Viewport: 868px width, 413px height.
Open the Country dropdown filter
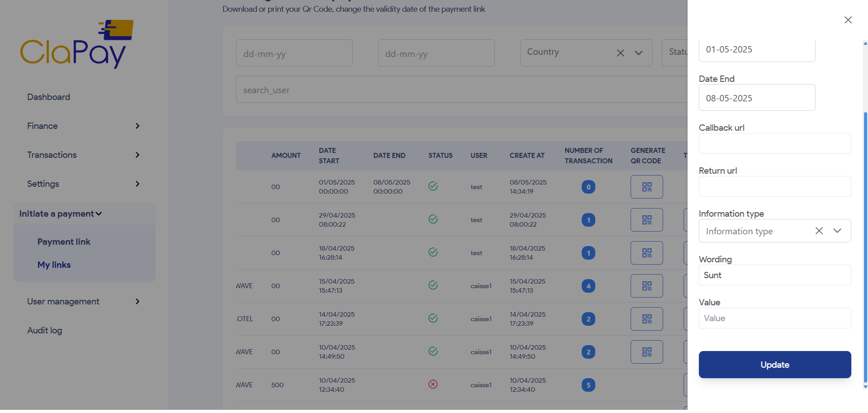(639, 53)
